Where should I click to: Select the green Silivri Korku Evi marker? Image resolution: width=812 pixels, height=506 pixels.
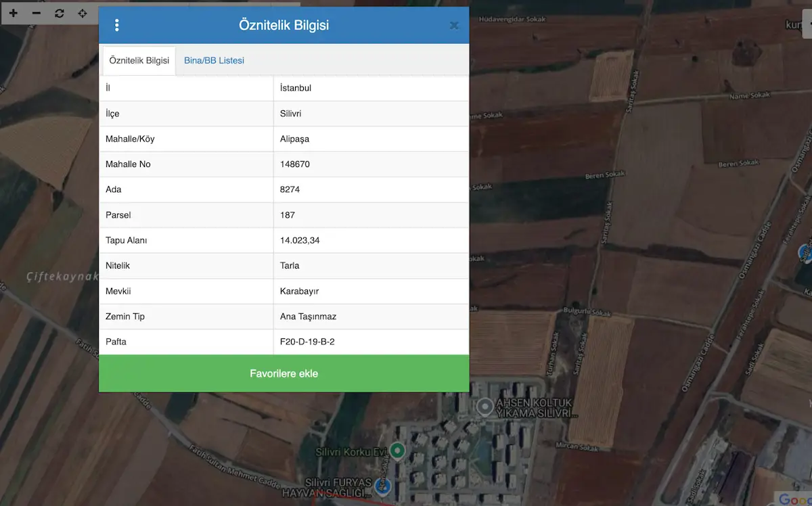pos(397,450)
